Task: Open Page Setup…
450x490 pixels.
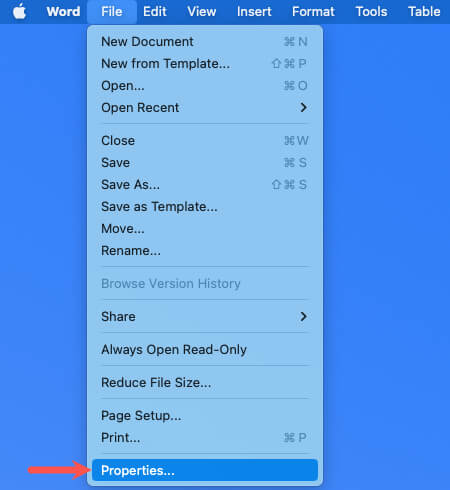Action: coord(205,416)
